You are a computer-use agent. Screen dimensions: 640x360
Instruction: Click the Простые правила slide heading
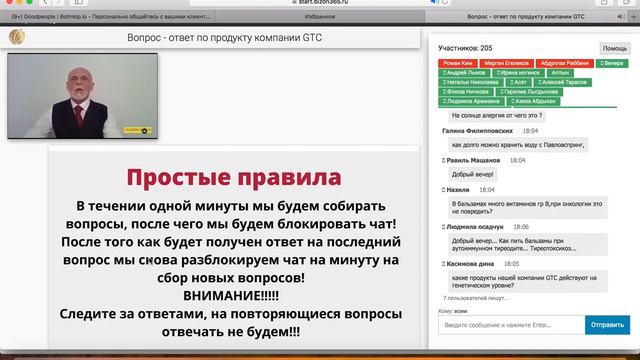pos(234,177)
